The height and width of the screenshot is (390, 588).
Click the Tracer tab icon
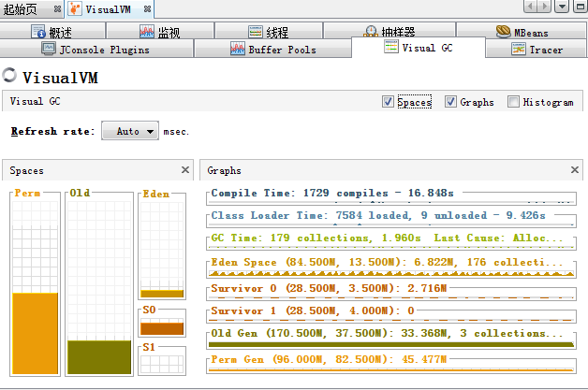click(x=519, y=49)
